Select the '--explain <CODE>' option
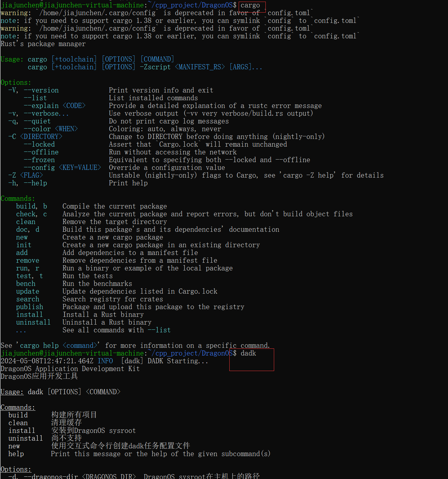The width and height of the screenshot is (448, 479). (x=55, y=106)
